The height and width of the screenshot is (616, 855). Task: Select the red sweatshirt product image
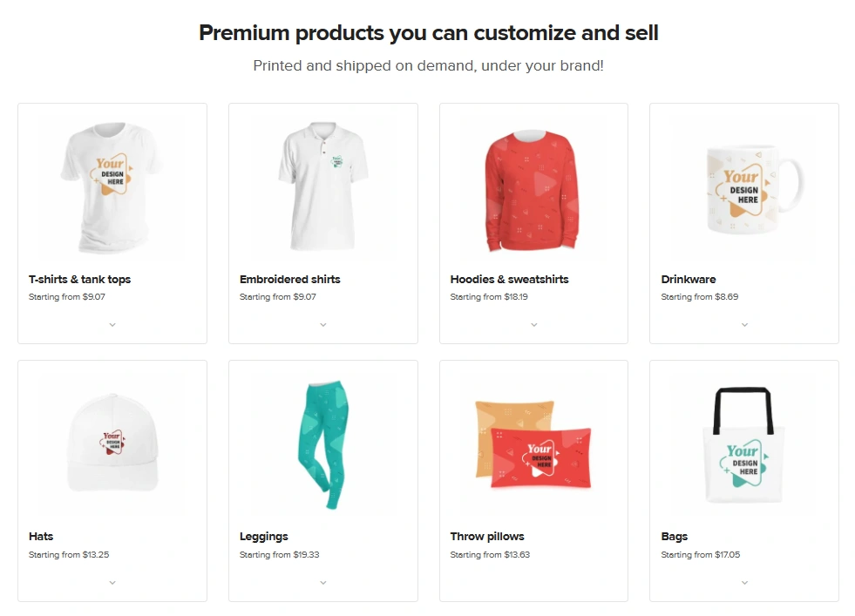(533, 186)
